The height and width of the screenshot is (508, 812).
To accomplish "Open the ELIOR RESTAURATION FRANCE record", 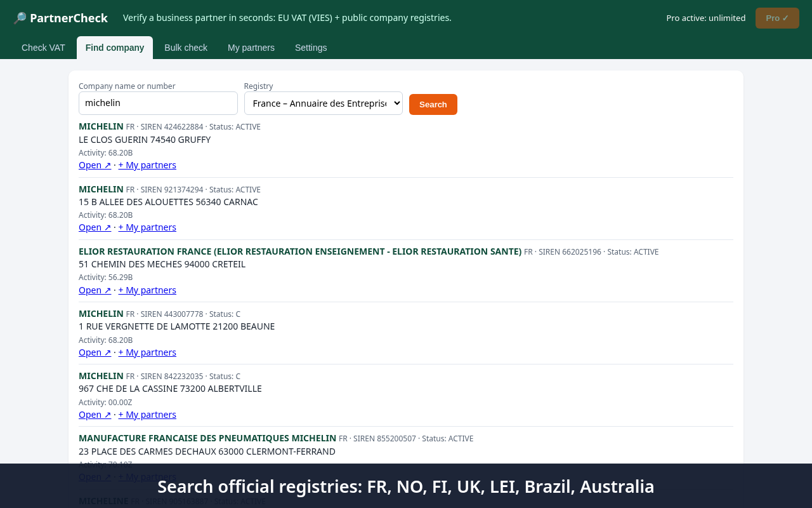I will point(95,290).
